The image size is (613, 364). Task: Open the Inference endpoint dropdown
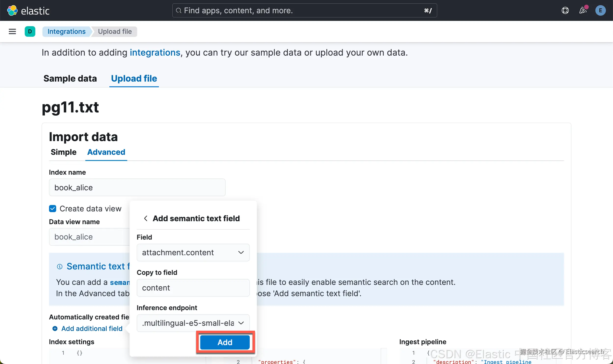pos(193,323)
